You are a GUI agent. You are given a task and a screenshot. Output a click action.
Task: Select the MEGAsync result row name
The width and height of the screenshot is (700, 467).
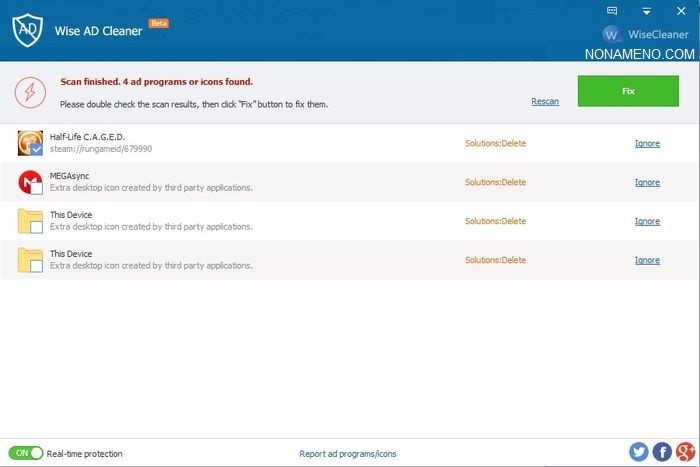(x=70, y=176)
